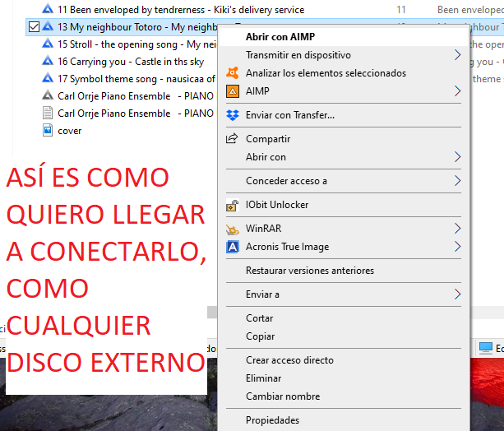This screenshot has height=431, width=504.
Task: Click the Acronis True Image icon
Action: pos(232,247)
